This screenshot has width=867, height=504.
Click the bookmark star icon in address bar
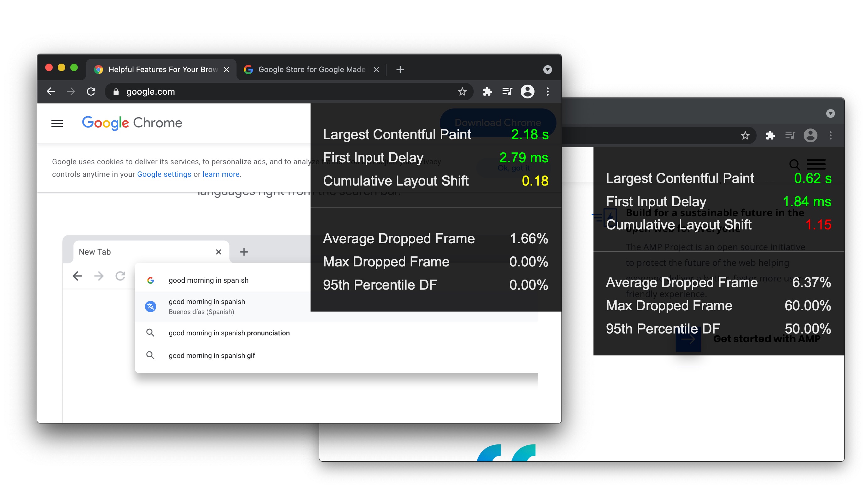(x=462, y=91)
